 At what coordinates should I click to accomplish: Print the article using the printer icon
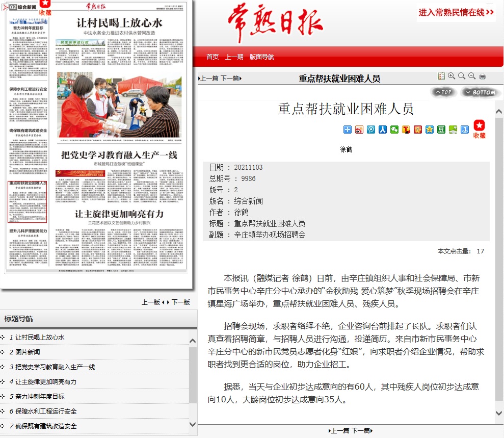pos(482,76)
